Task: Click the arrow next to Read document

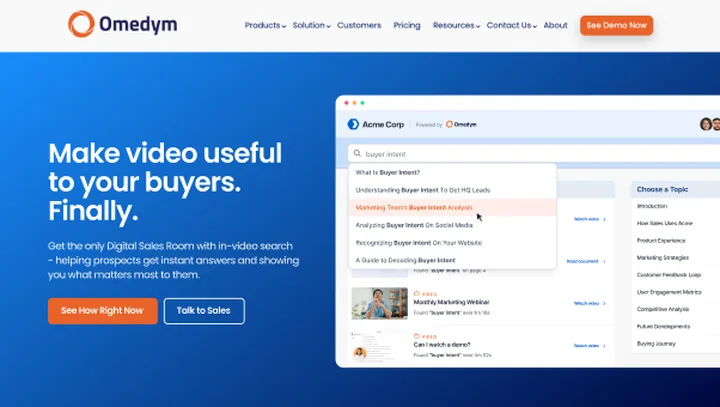Action: coord(604,261)
